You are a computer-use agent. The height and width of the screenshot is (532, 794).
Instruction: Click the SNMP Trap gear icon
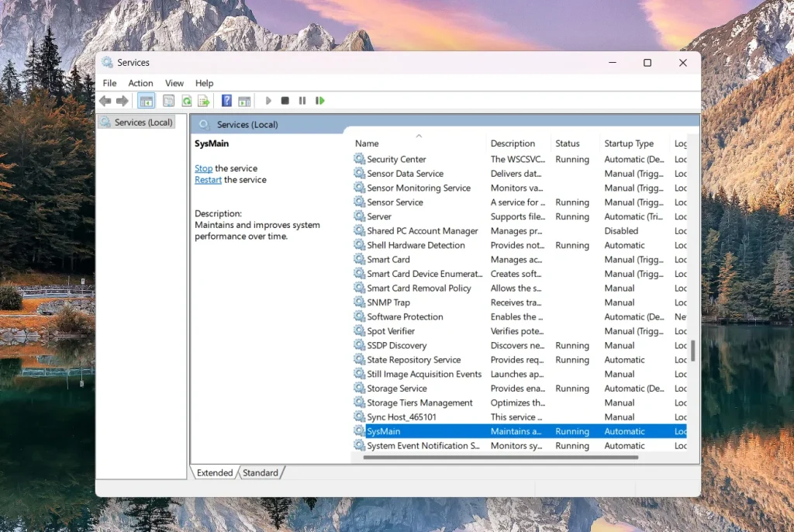pyautogui.click(x=360, y=302)
